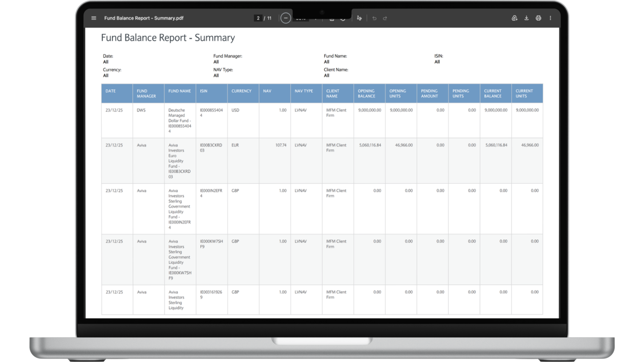The image size is (644, 362).
Task: Select the DWS fund manager cell
Action: click(141, 110)
